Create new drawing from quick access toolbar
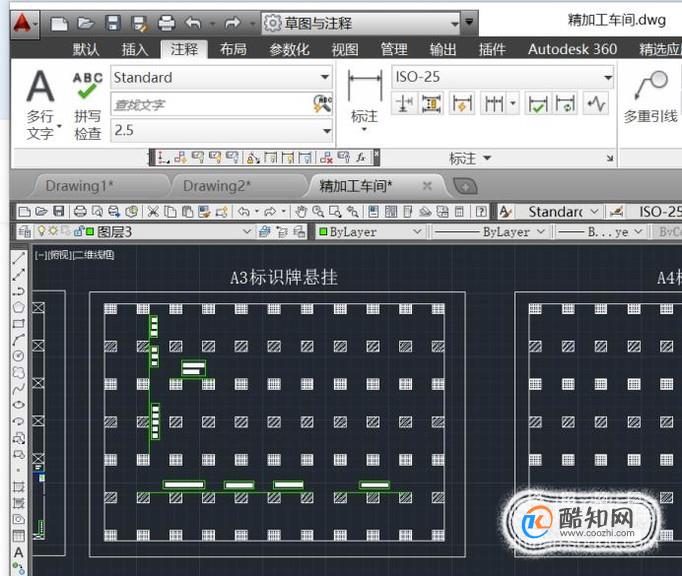 [x=59, y=23]
